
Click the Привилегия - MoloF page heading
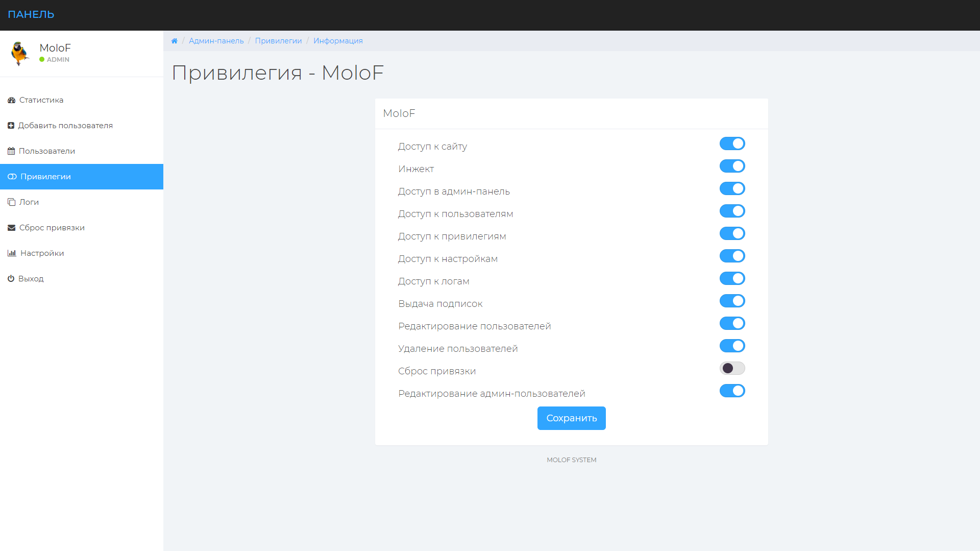278,73
